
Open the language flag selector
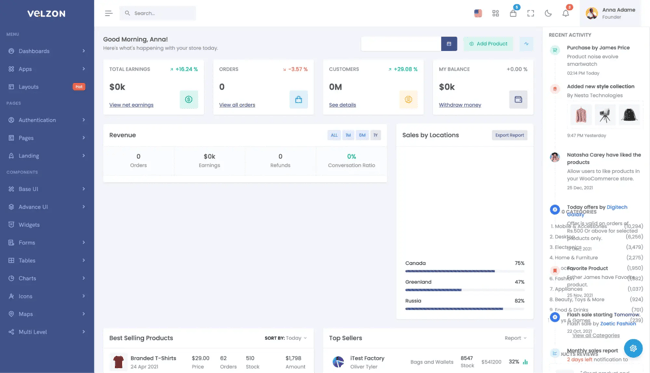[x=478, y=13]
